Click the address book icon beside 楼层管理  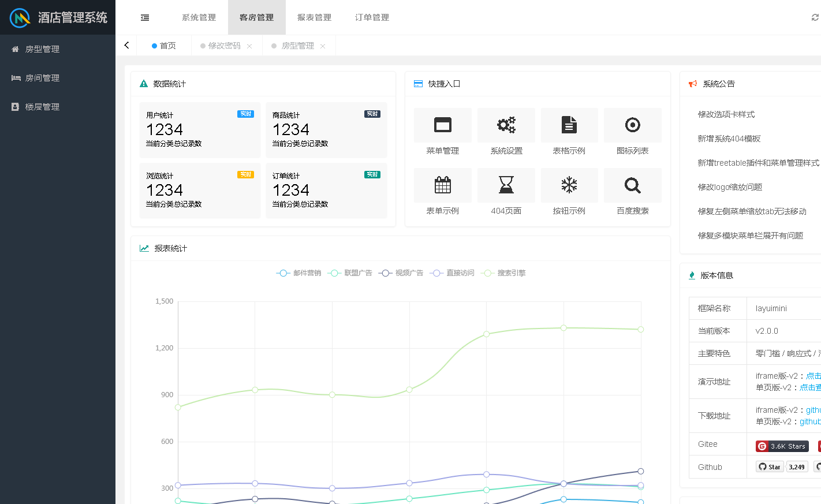pos(16,107)
